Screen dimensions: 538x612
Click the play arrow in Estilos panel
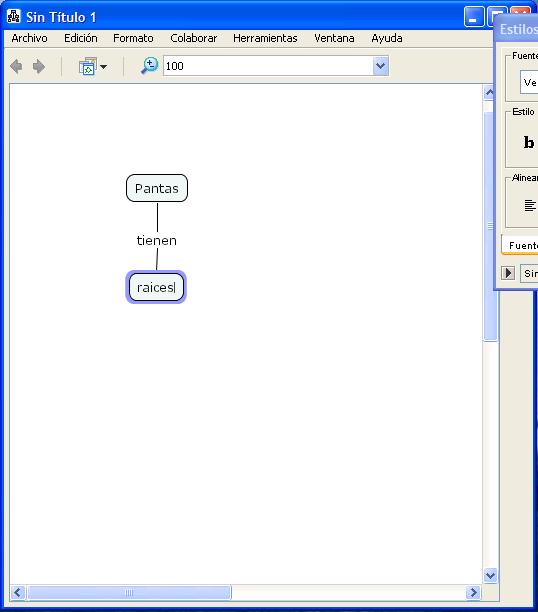pyautogui.click(x=508, y=273)
